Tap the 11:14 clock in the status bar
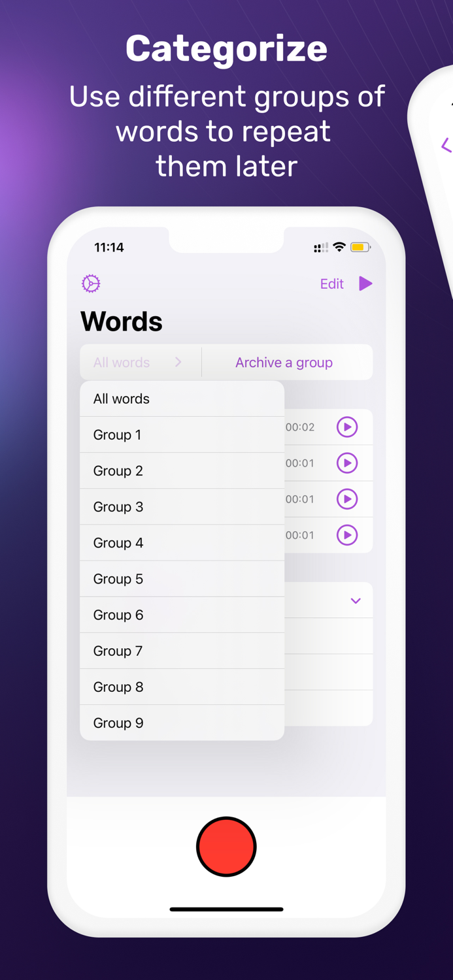 [109, 247]
